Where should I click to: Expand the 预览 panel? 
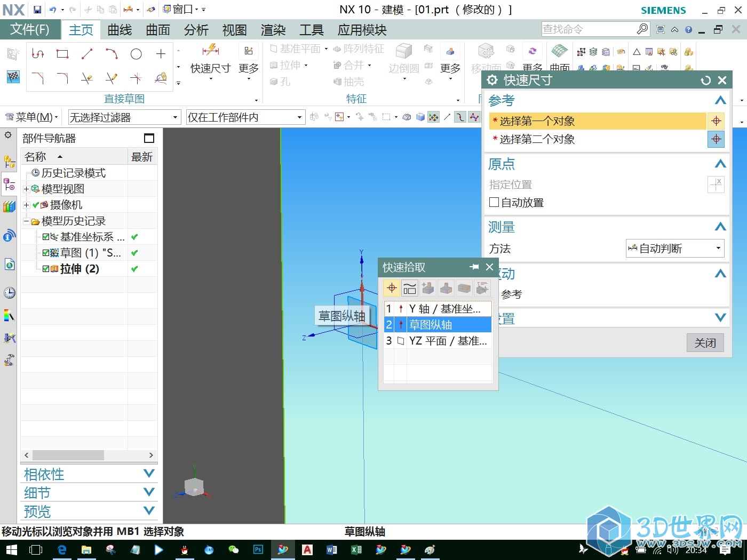149,511
